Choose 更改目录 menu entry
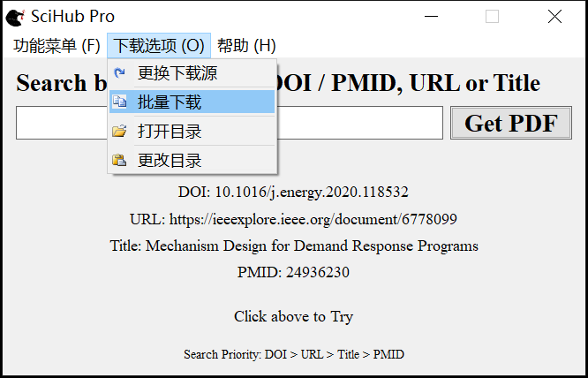 click(x=192, y=160)
